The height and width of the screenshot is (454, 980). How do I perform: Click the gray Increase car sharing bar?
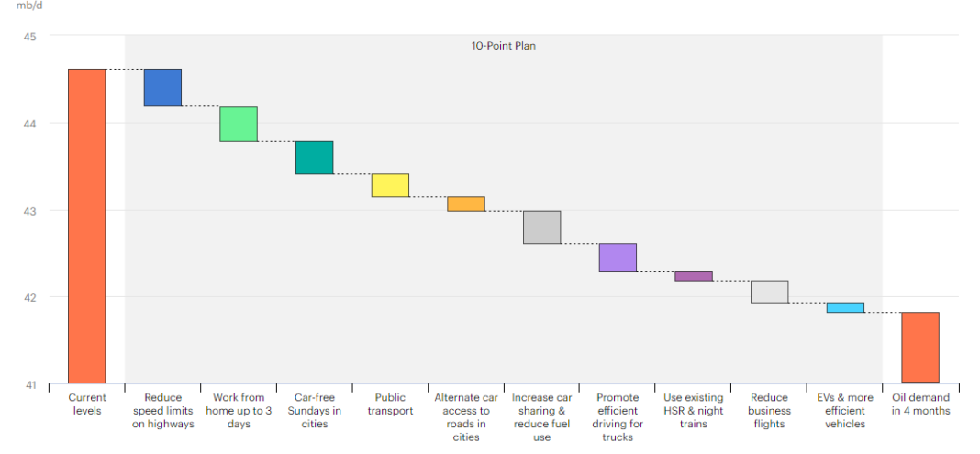coord(541,227)
